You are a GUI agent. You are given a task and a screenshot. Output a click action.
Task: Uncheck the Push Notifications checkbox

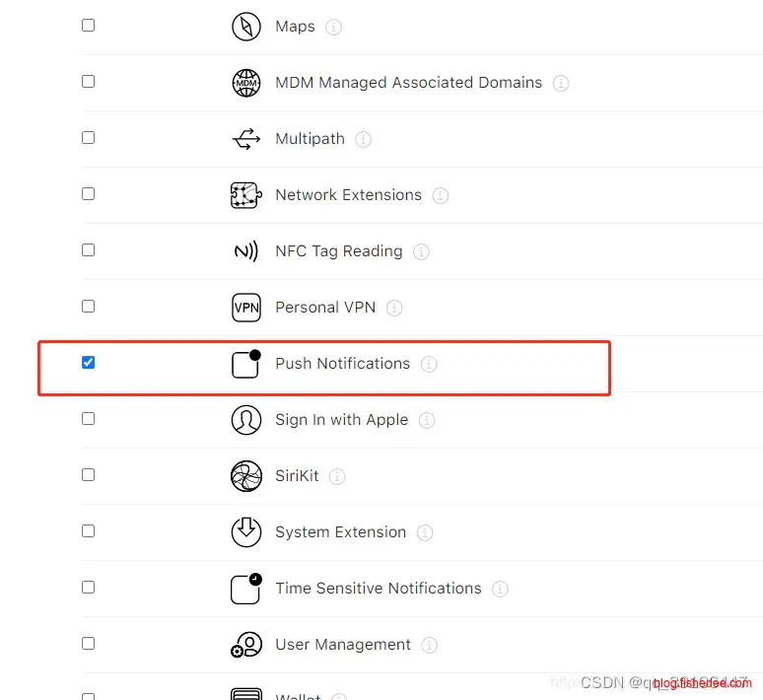89,363
